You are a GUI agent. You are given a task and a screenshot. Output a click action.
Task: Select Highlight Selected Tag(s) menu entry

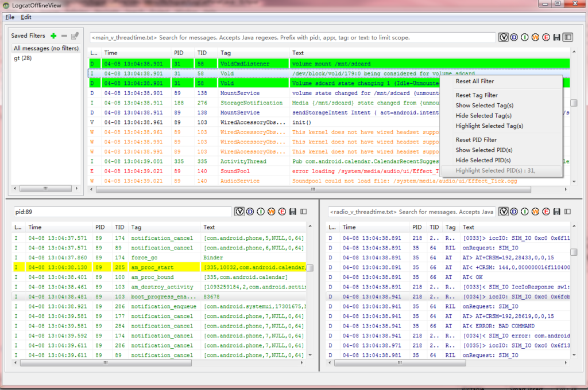(x=501, y=126)
